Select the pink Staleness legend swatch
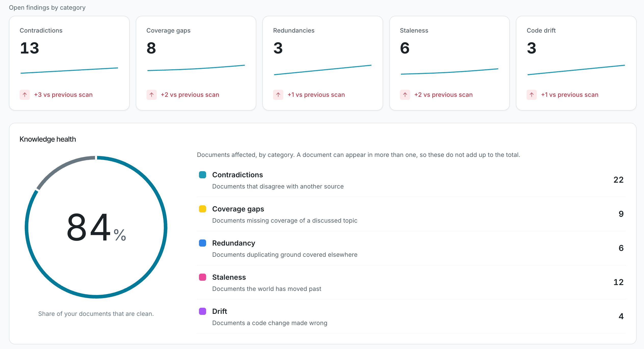 click(203, 277)
